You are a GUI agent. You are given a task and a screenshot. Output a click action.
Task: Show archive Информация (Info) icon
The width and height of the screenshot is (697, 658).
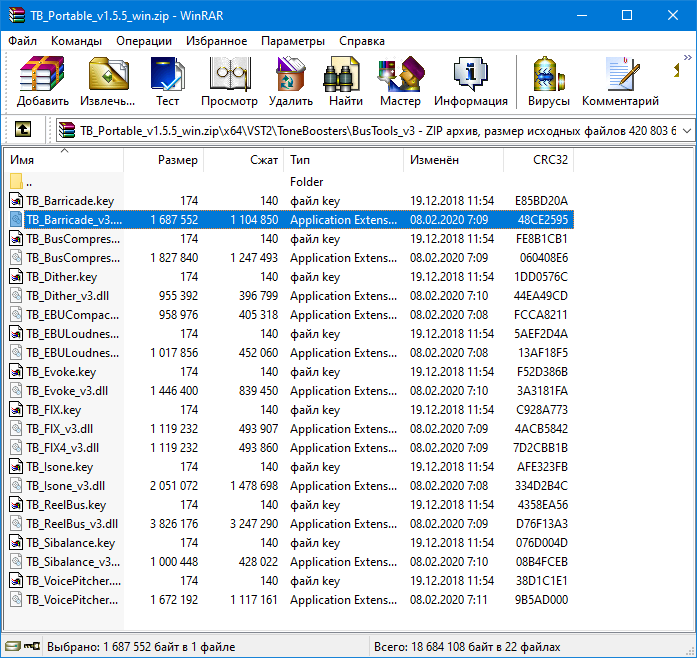coord(471,73)
